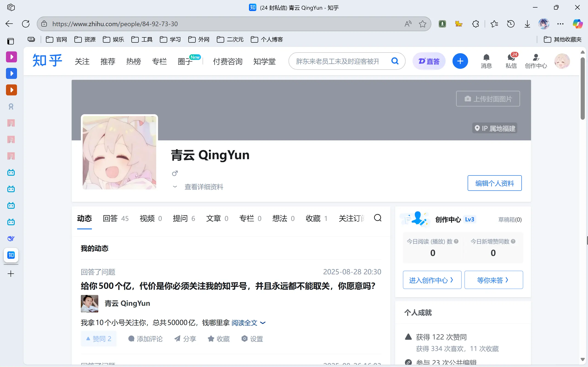Switch to the 回答 tab

pyautogui.click(x=115, y=218)
